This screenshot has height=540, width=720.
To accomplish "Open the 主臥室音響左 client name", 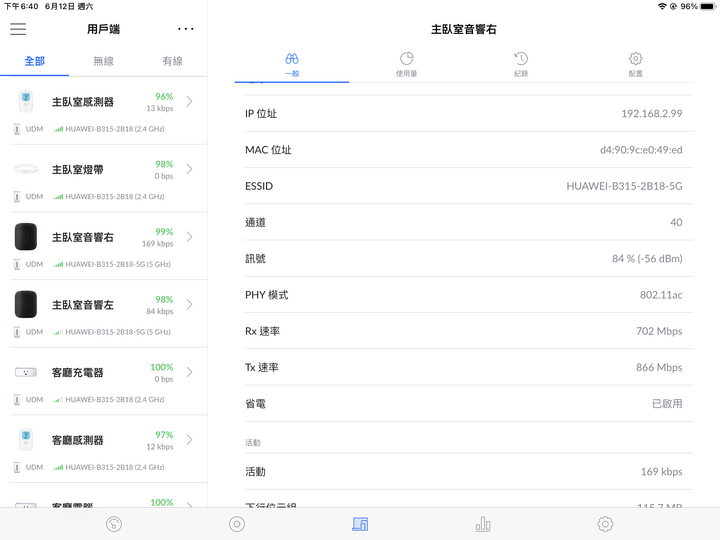I will tap(83, 305).
